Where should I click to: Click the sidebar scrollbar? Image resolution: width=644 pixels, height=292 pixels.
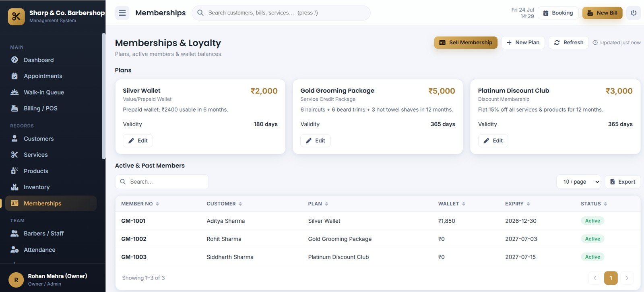pyautogui.click(x=103, y=96)
